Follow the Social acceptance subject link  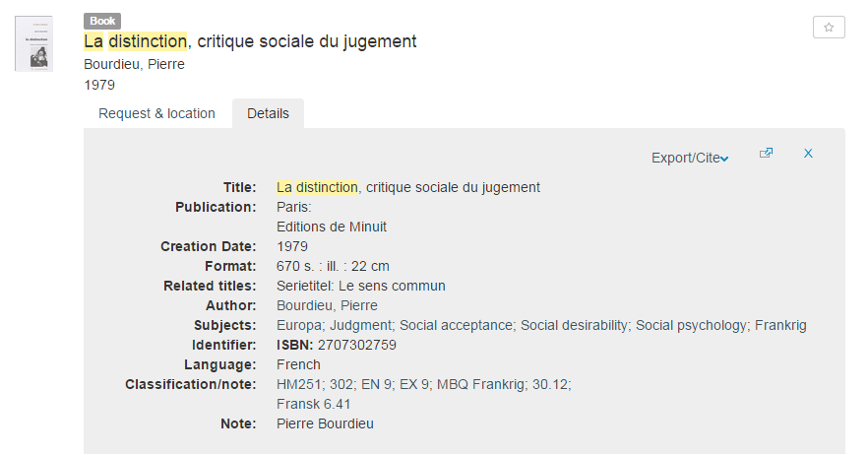coord(457,325)
